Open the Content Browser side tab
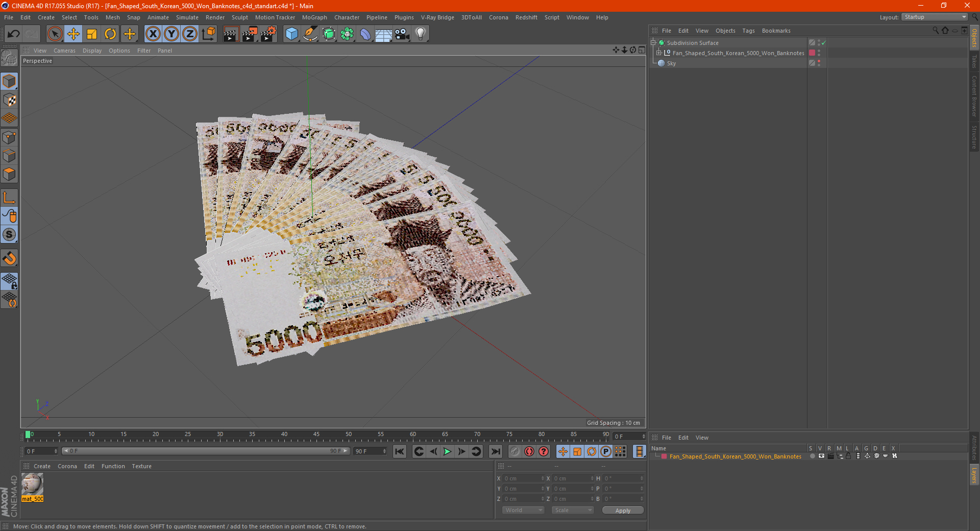Viewport: 980px width, 531px height. (974, 96)
